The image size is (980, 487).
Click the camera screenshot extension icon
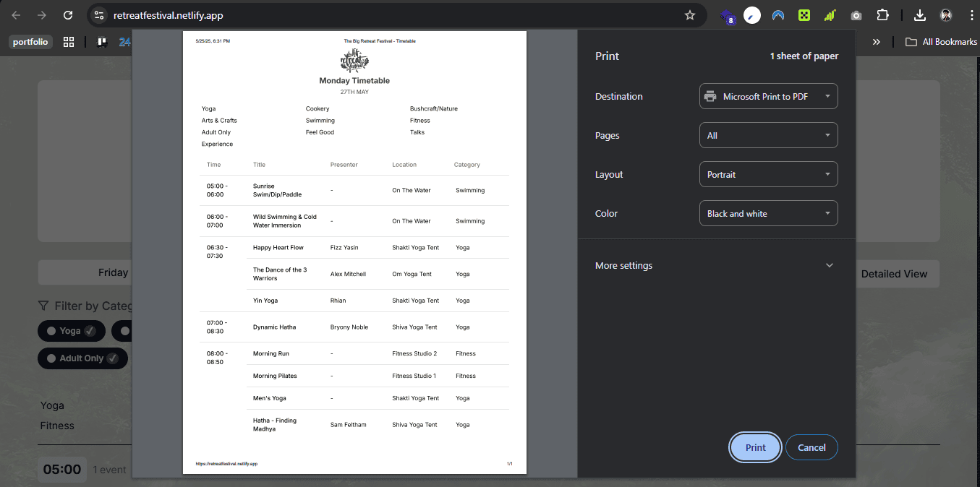point(856,15)
